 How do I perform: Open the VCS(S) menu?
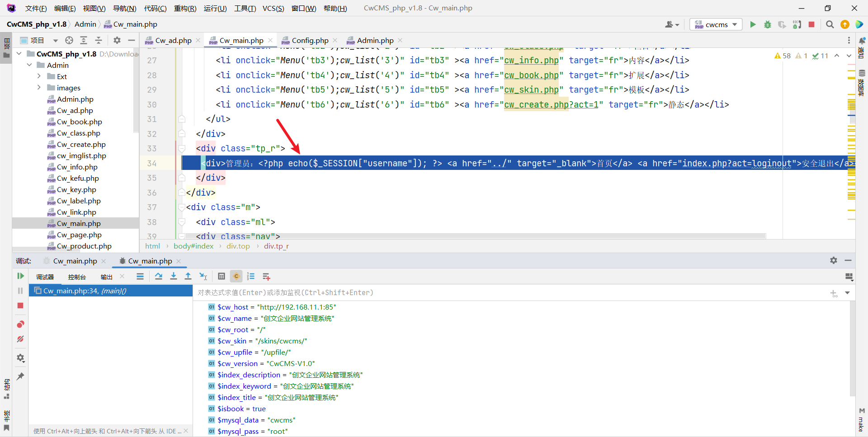274,8
